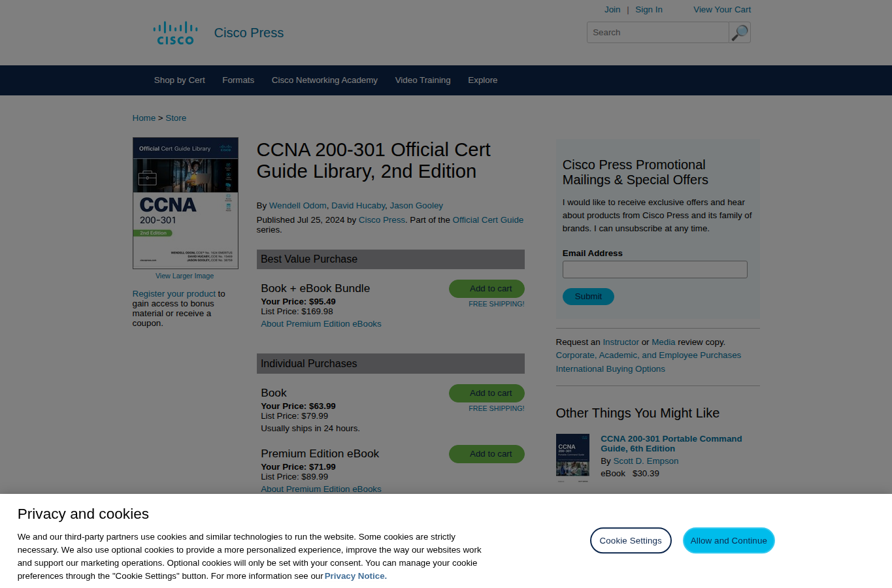The image size is (892, 588).
Task: Click Register your product link
Action: point(174,294)
